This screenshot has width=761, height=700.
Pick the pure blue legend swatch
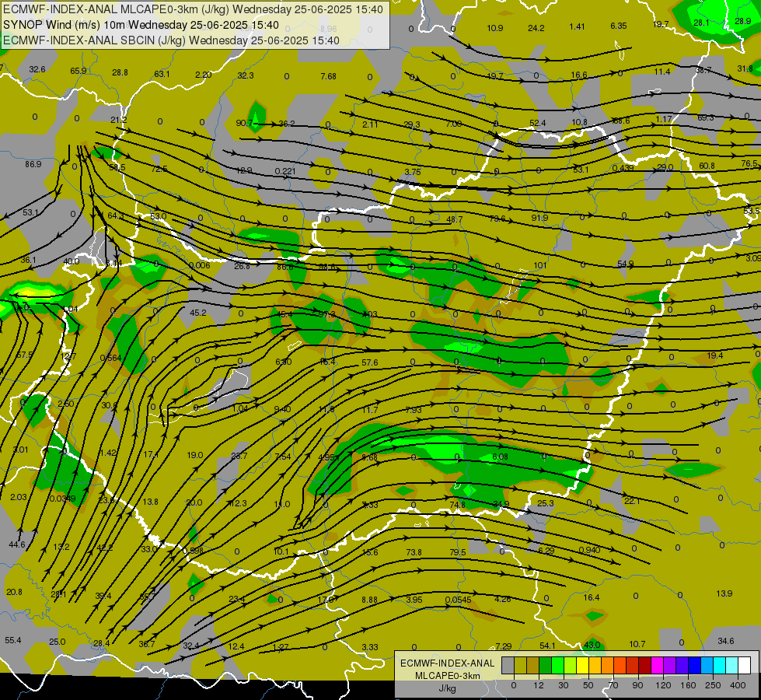click(694, 665)
